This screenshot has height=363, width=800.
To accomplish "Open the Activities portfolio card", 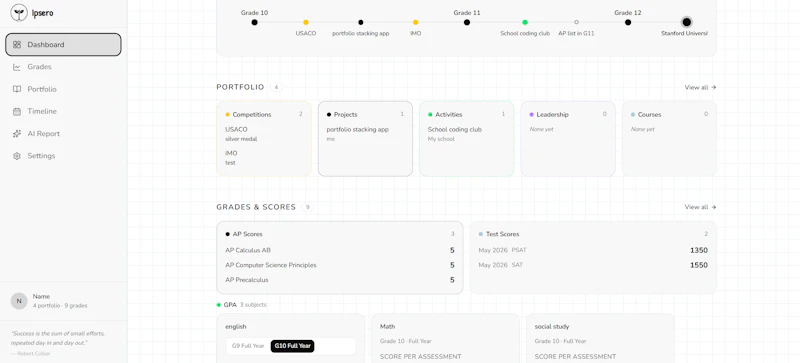I will pos(467,139).
